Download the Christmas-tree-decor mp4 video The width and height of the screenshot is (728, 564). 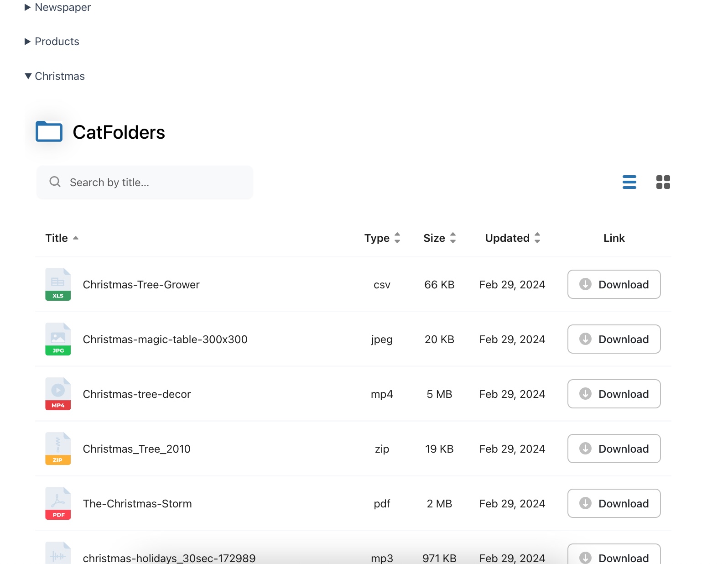click(614, 394)
